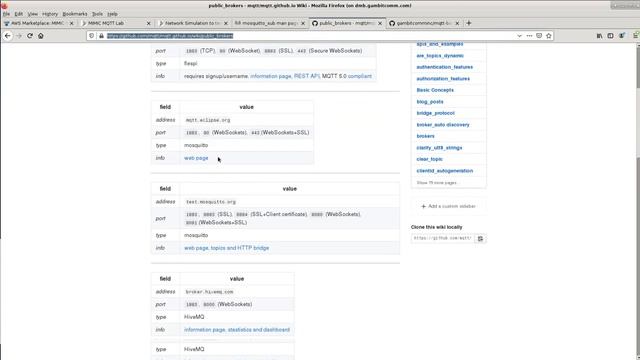The image size is (640, 360).
Task: Open clarify_utf8_strings wiki page
Action: click(439, 148)
